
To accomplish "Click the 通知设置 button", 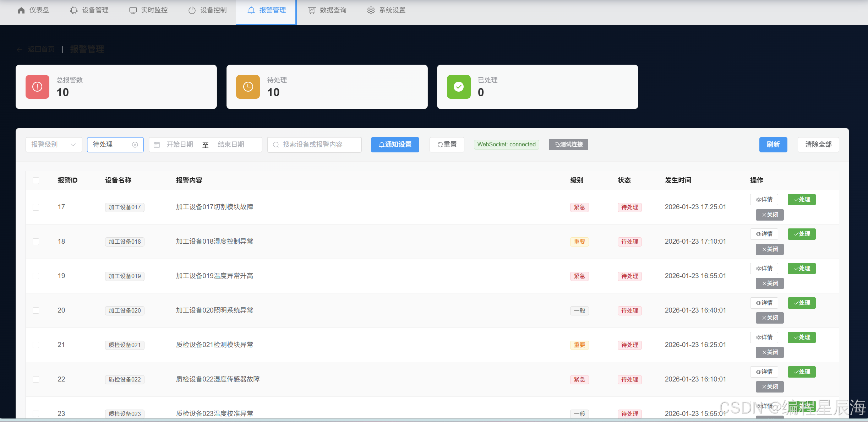I will click(x=395, y=145).
